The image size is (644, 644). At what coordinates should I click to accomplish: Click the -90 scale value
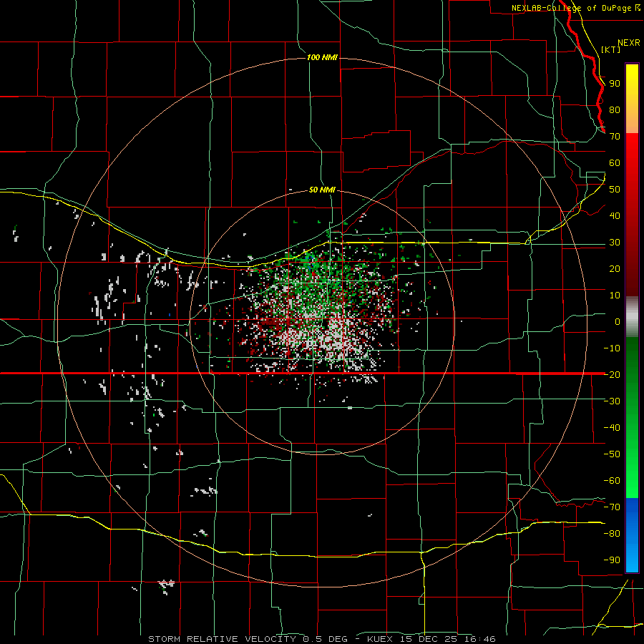612,560
